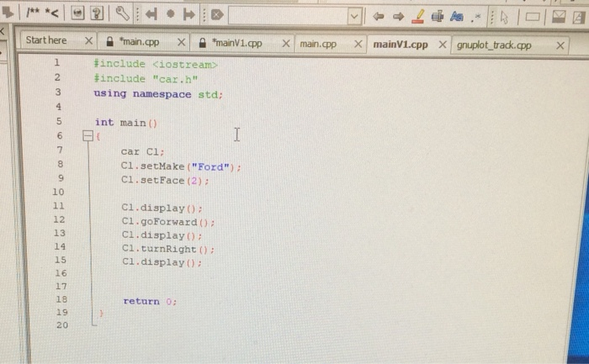Jump to next bookmark with right-bar arrow

[189, 14]
